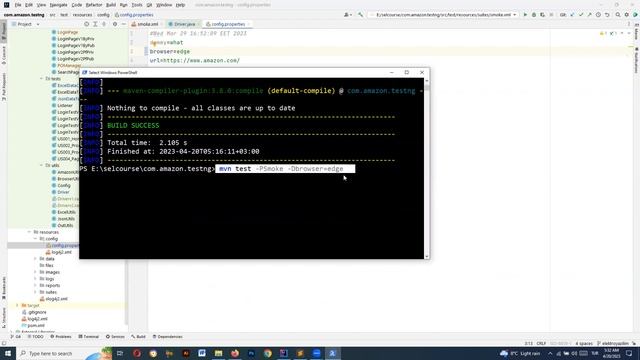Select LoginPage class in project tree
The width and height of the screenshot is (640, 360).
coord(65,32)
